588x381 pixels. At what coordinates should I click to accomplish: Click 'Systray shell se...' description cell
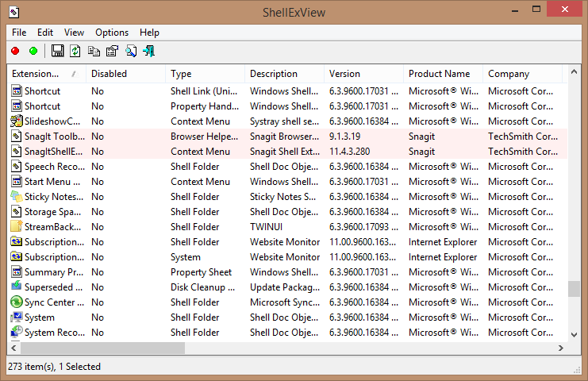(x=285, y=121)
